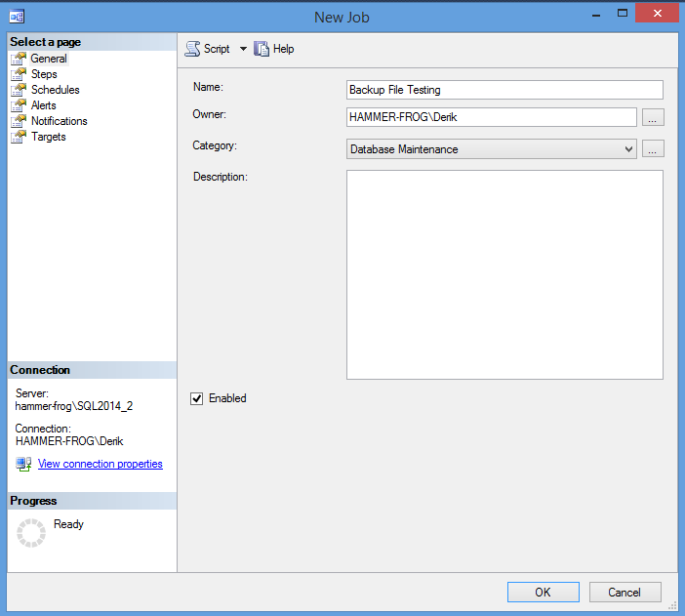The width and height of the screenshot is (685, 616).
Task: Uncheck the Enabled checkbox
Action: click(x=197, y=398)
